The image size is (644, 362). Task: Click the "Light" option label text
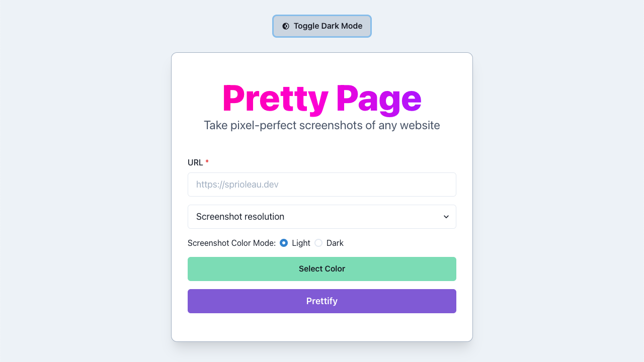(301, 243)
